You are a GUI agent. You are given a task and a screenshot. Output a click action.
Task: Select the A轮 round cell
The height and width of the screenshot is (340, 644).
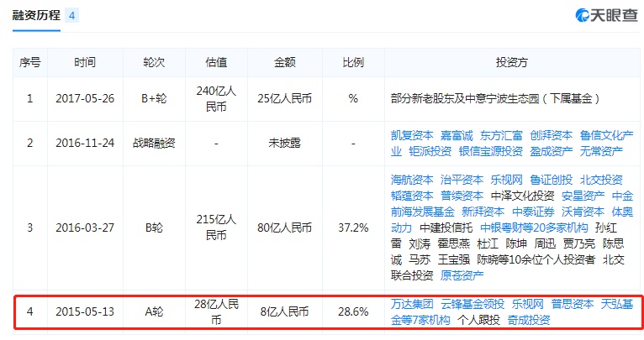coord(154,311)
